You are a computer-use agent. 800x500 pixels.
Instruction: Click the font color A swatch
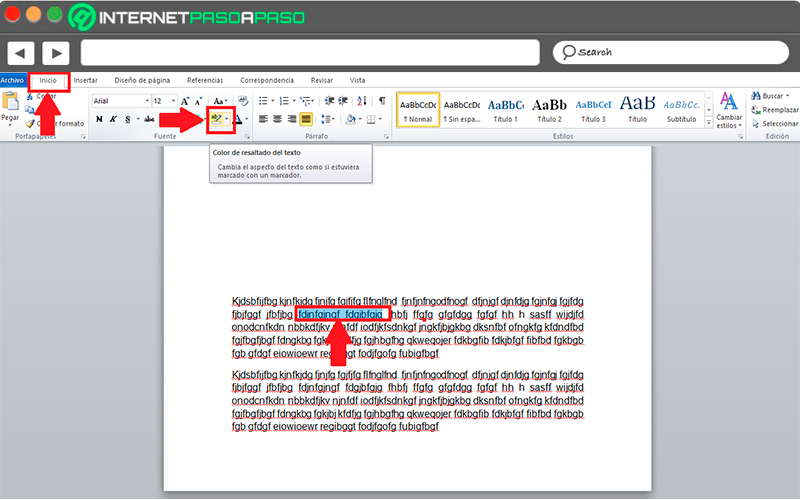pyautogui.click(x=238, y=119)
